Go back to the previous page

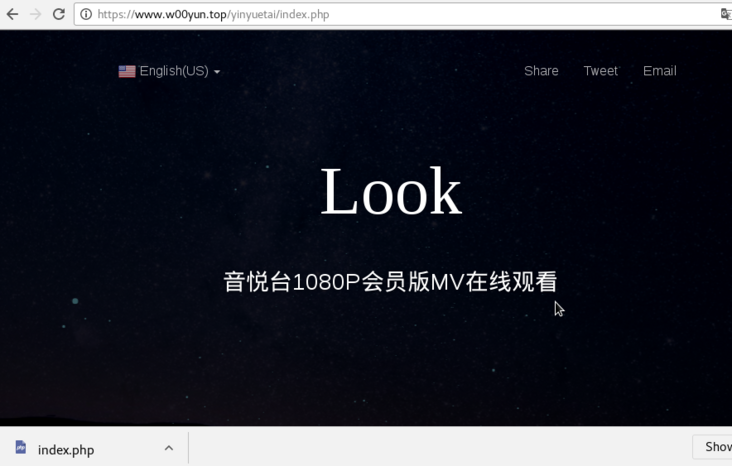[12, 14]
